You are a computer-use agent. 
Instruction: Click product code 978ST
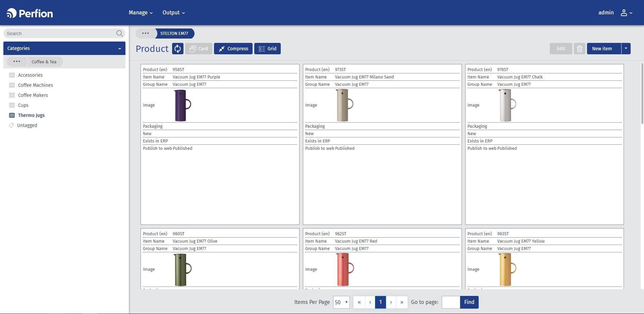pos(503,70)
